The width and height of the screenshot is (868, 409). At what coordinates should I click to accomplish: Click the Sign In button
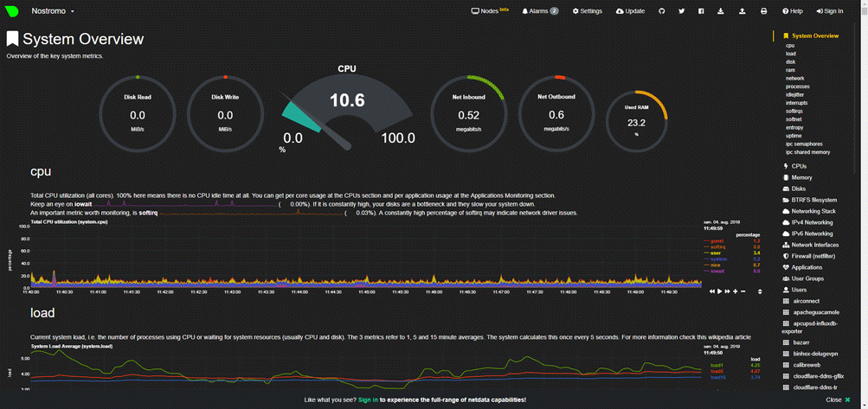pyautogui.click(x=829, y=11)
